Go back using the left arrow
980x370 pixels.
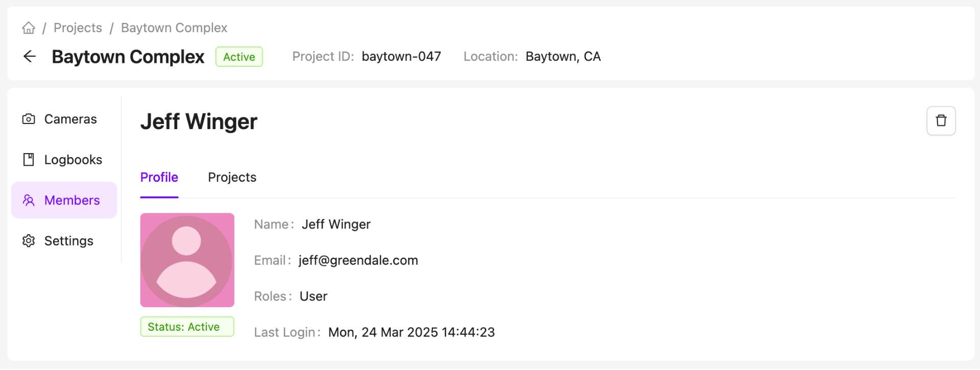pyautogui.click(x=30, y=56)
